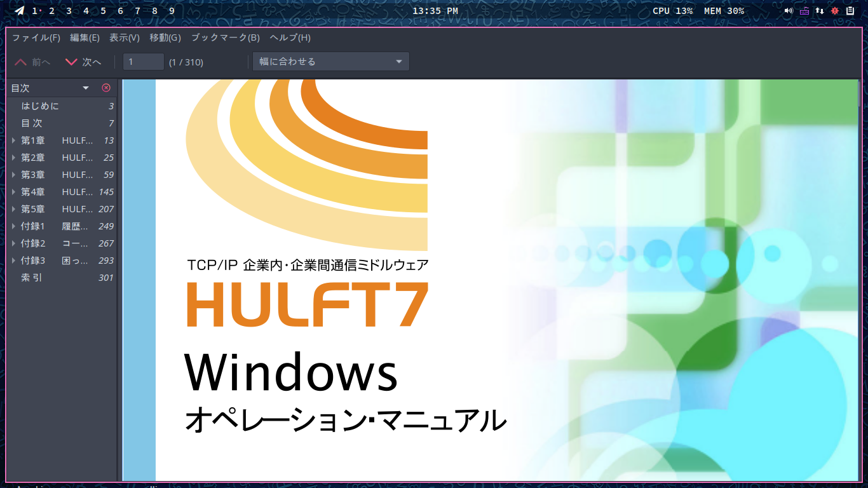The width and height of the screenshot is (868, 488).
Task: Go to the previous page with 前へ
Action: tap(32, 62)
